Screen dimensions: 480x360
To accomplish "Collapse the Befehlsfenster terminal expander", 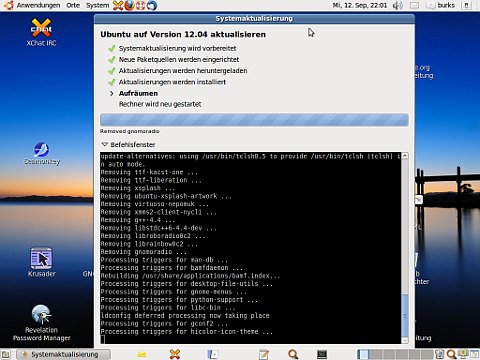I will [105, 144].
